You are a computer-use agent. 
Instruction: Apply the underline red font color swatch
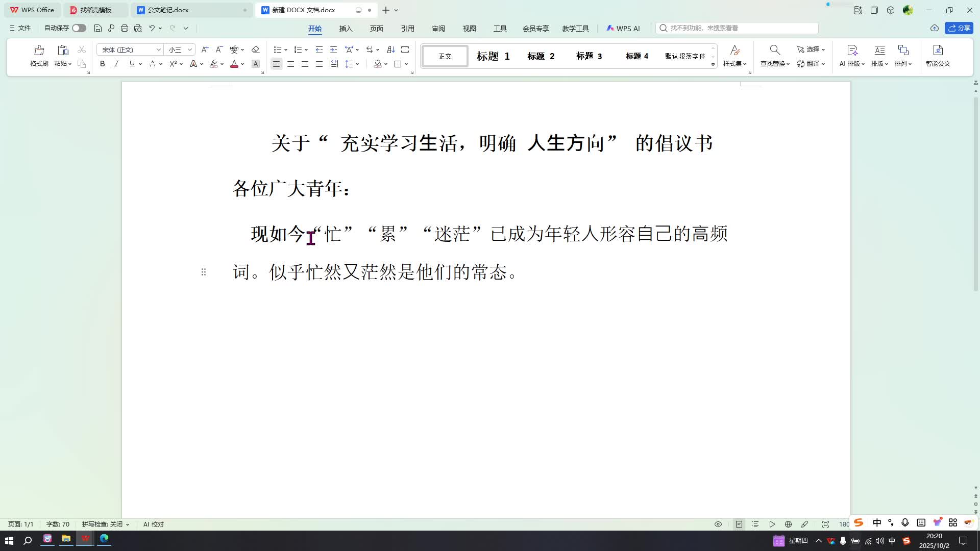click(x=234, y=64)
